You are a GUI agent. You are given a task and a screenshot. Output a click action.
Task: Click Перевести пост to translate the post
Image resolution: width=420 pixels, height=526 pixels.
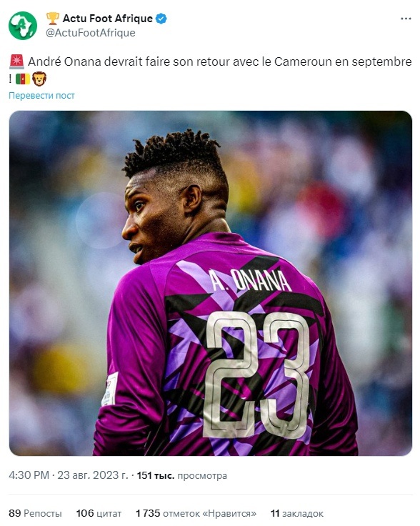(x=41, y=95)
